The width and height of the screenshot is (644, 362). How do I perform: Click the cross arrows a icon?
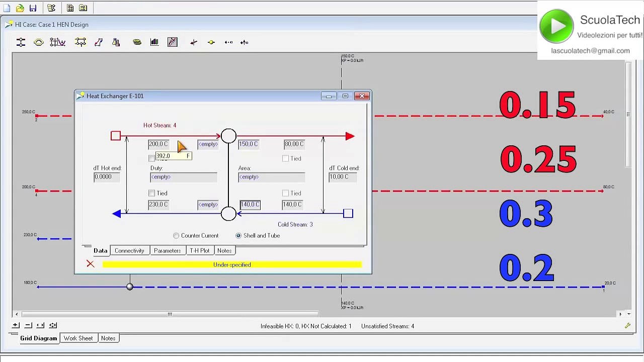coord(245,42)
